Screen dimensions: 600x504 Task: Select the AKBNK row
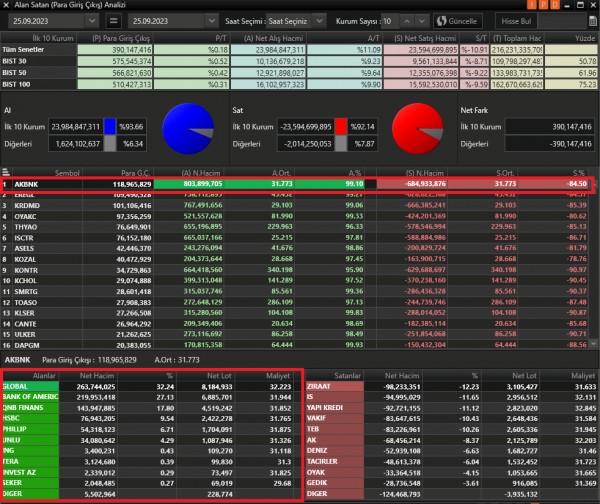(297, 184)
